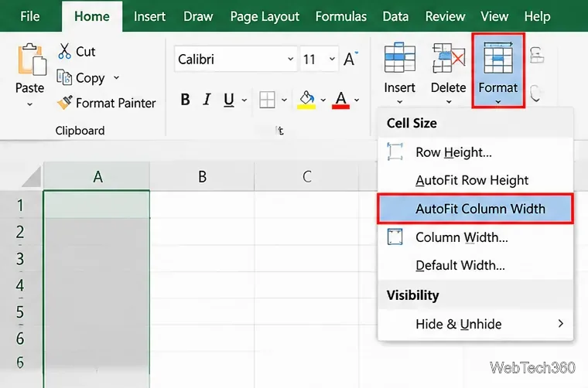Choose Default Width... menu item
Screen dimensions: 588x388
(x=476, y=265)
